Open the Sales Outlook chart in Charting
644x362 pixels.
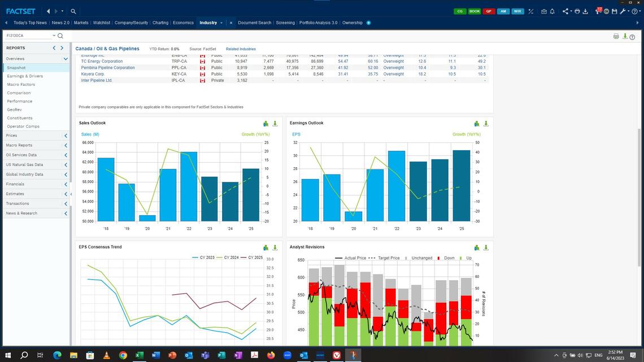[265, 123]
